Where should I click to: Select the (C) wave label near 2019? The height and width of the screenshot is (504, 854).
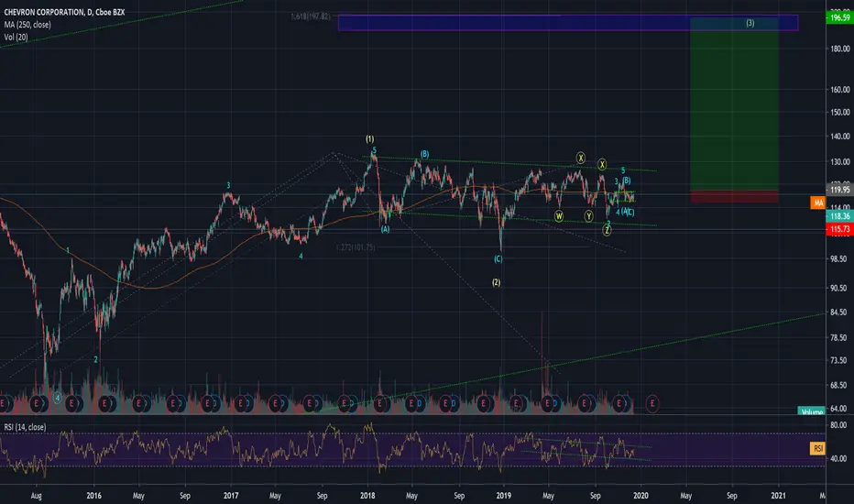point(498,258)
